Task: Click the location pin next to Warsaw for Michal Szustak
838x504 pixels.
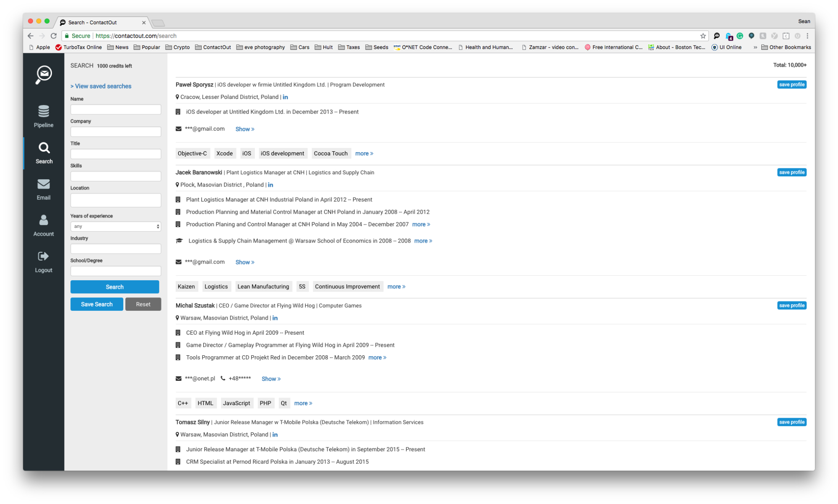Action: [x=176, y=318]
